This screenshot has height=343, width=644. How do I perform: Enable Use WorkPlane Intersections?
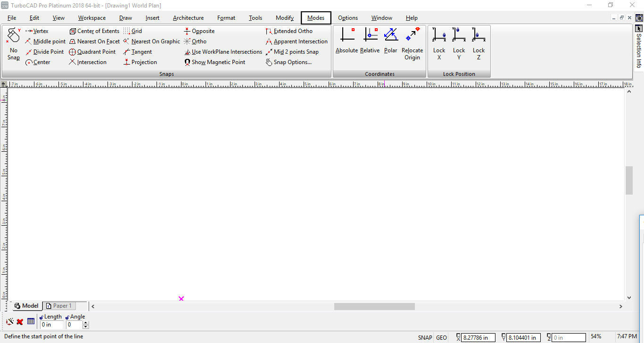tap(223, 52)
